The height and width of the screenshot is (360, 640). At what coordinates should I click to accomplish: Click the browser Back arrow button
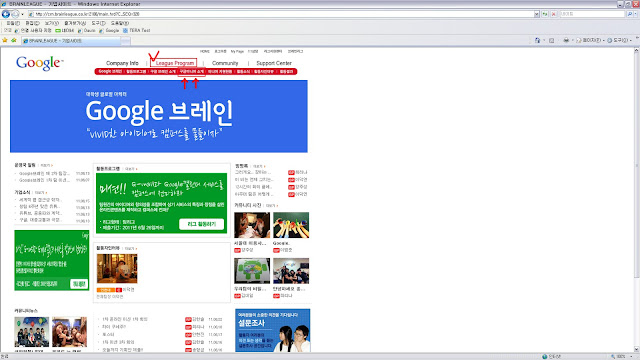pyautogui.click(x=6, y=14)
